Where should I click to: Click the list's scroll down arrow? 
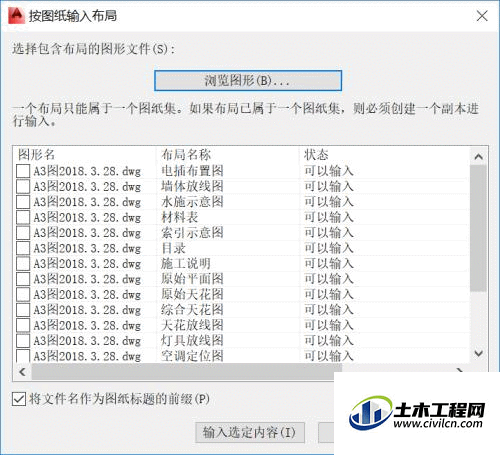tap(479, 353)
